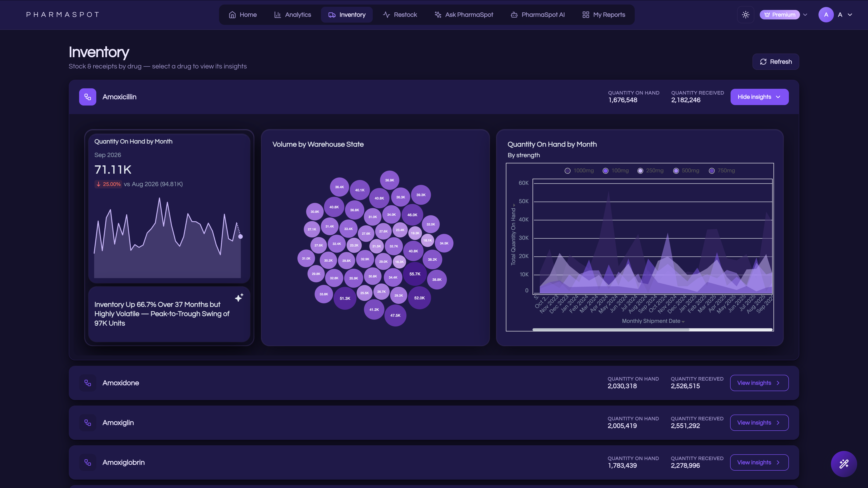Screen dimensions: 868x488
Task: Open My Reports tab
Action: [604, 14]
